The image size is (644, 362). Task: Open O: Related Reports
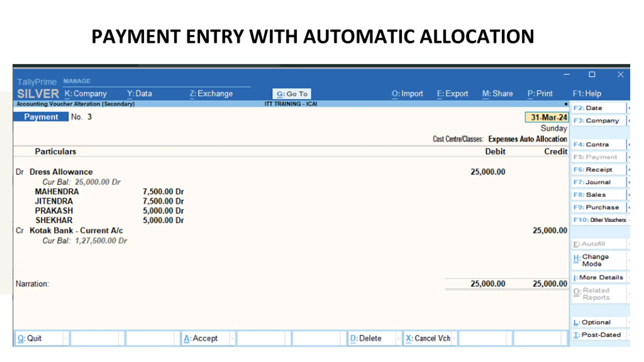(598, 294)
